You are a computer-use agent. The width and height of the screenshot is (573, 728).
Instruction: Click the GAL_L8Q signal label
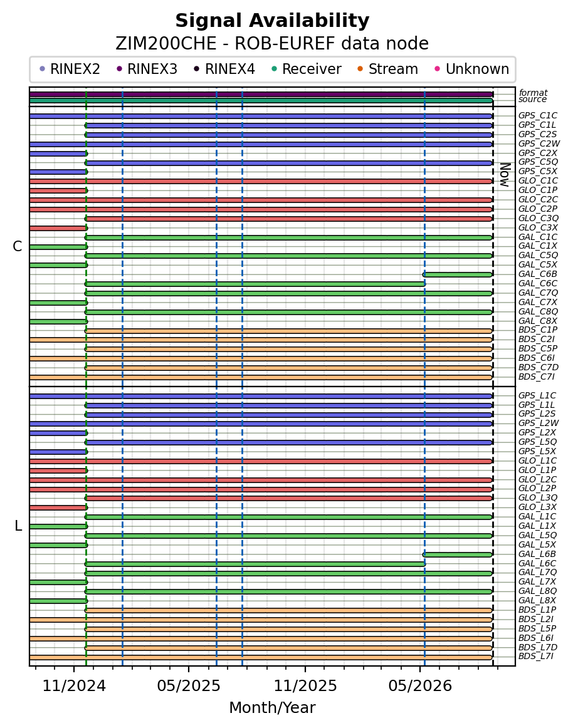[538, 591]
